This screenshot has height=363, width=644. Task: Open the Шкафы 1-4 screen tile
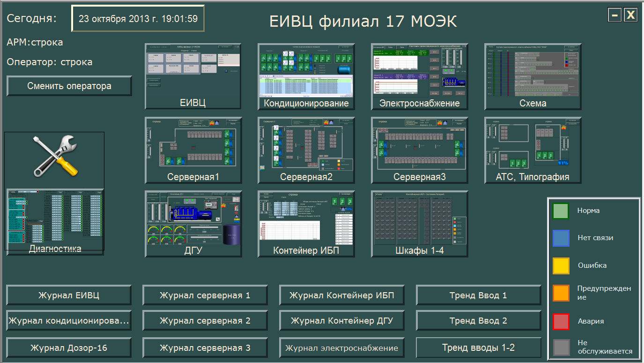click(x=420, y=224)
